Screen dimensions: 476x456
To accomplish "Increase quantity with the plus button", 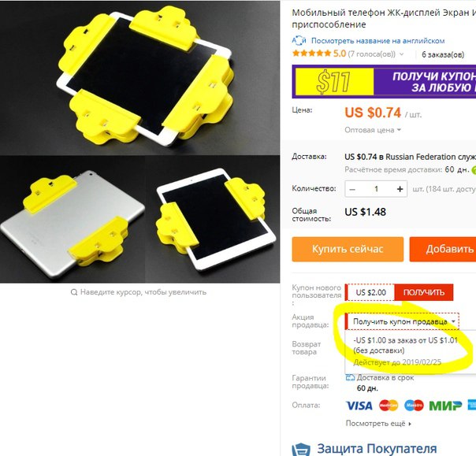I will 400,189.
